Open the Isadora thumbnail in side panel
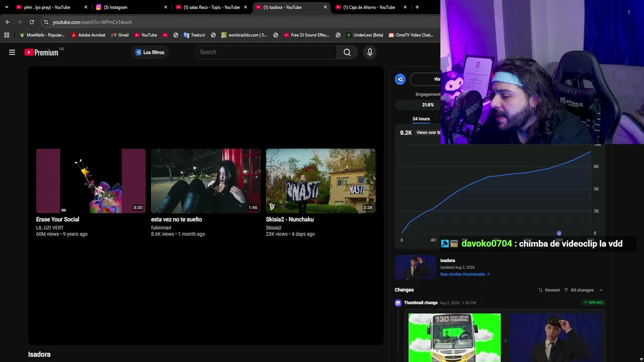The width and height of the screenshot is (644, 362). coord(416,267)
